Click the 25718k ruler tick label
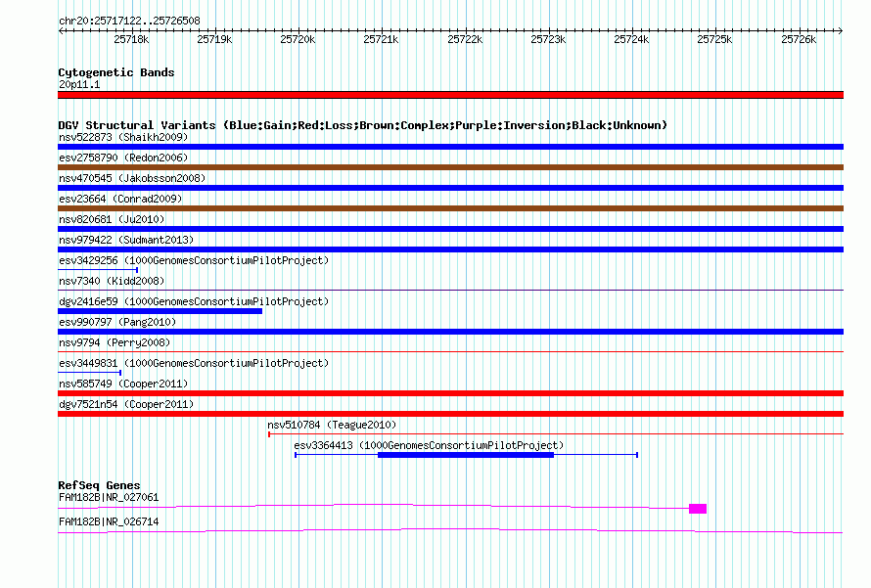 point(131,39)
